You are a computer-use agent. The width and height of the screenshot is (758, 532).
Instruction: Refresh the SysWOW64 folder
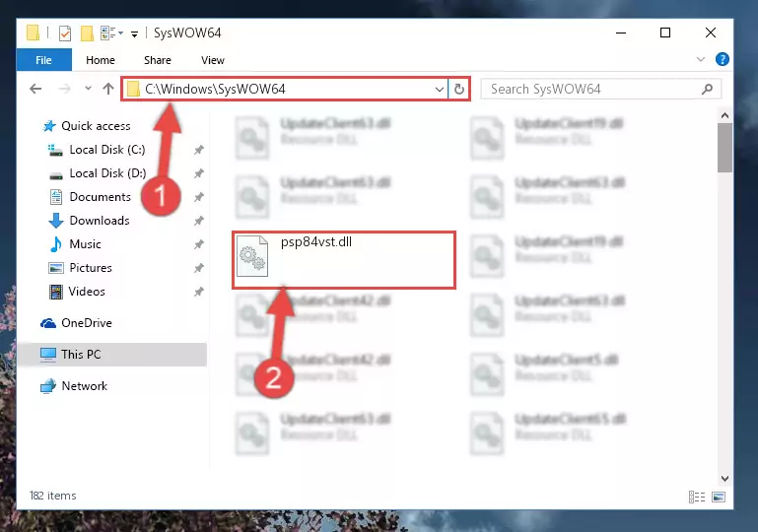pyautogui.click(x=458, y=90)
